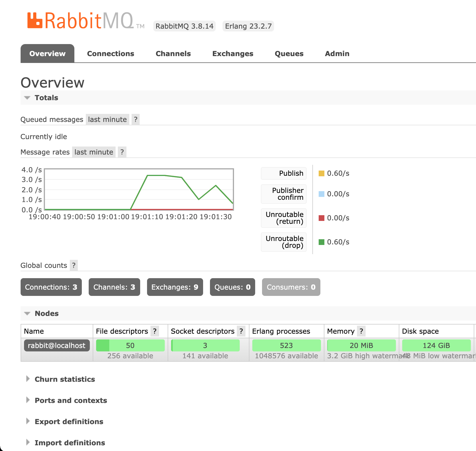Click the Name column header
The image size is (476, 451).
(34, 331)
